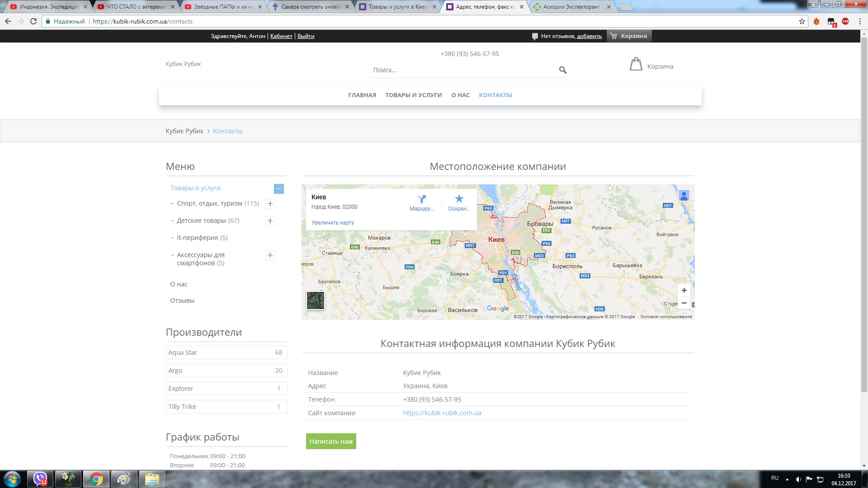This screenshot has height=488, width=868.
Task: Collapse the Товары и услуги section
Action: click(279, 189)
